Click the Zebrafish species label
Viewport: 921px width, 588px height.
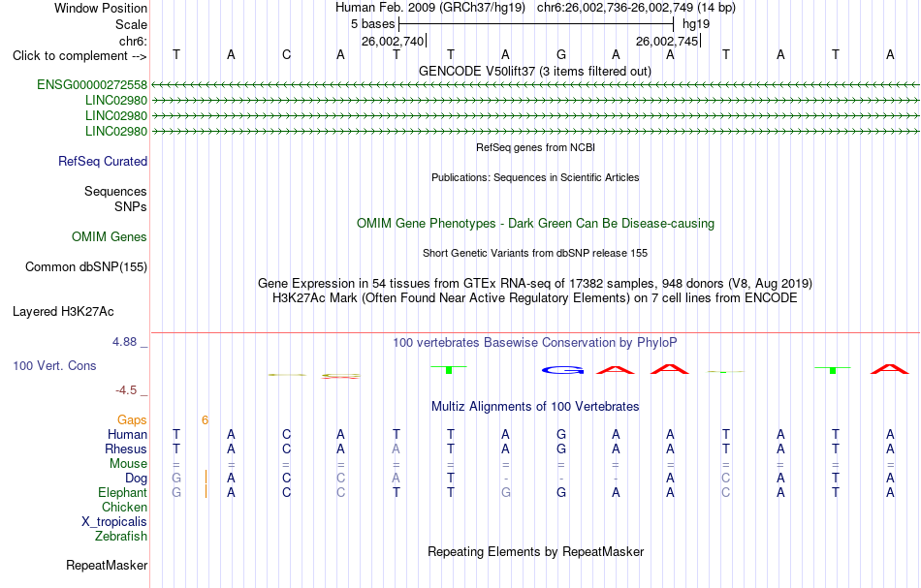(x=121, y=537)
